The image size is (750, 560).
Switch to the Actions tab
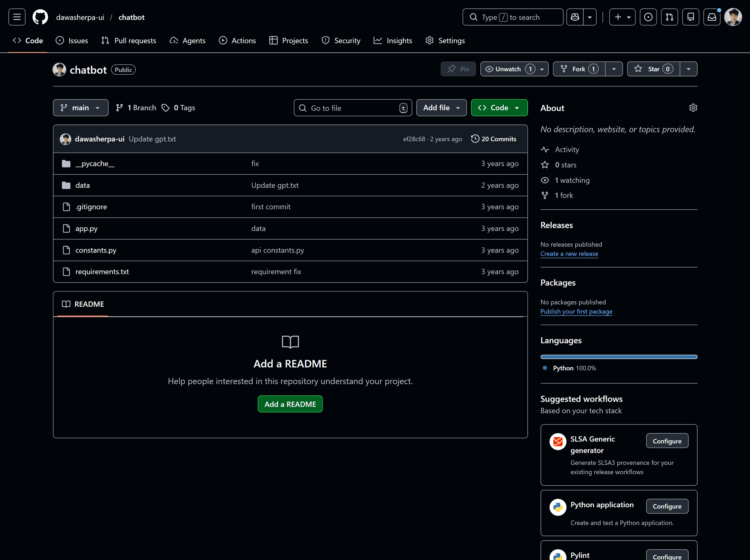click(x=237, y=41)
